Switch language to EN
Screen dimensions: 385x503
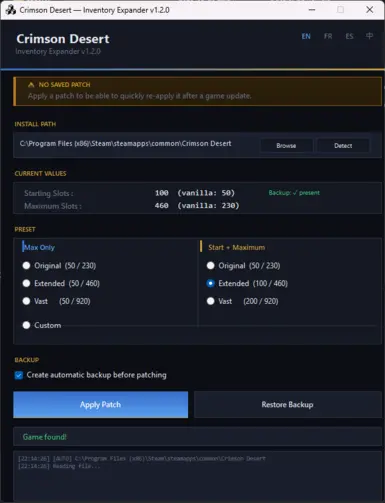click(306, 36)
